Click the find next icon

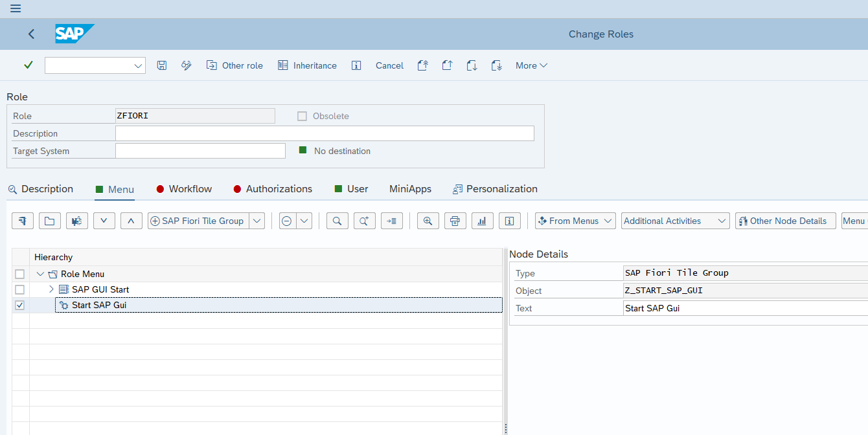(x=365, y=221)
